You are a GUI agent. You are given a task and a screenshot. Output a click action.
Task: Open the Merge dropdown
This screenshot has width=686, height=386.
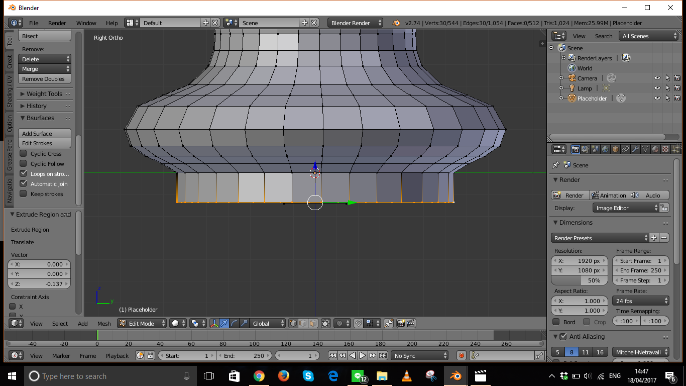click(45, 69)
